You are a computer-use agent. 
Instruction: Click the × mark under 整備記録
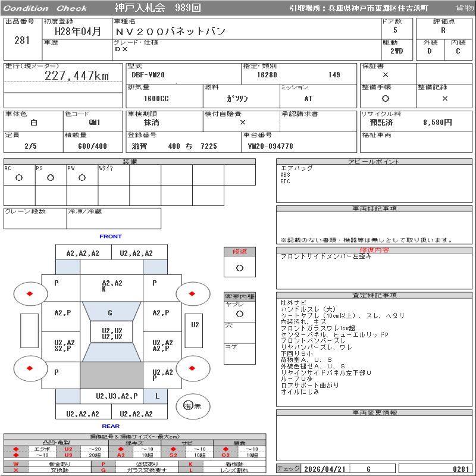click(444, 98)
